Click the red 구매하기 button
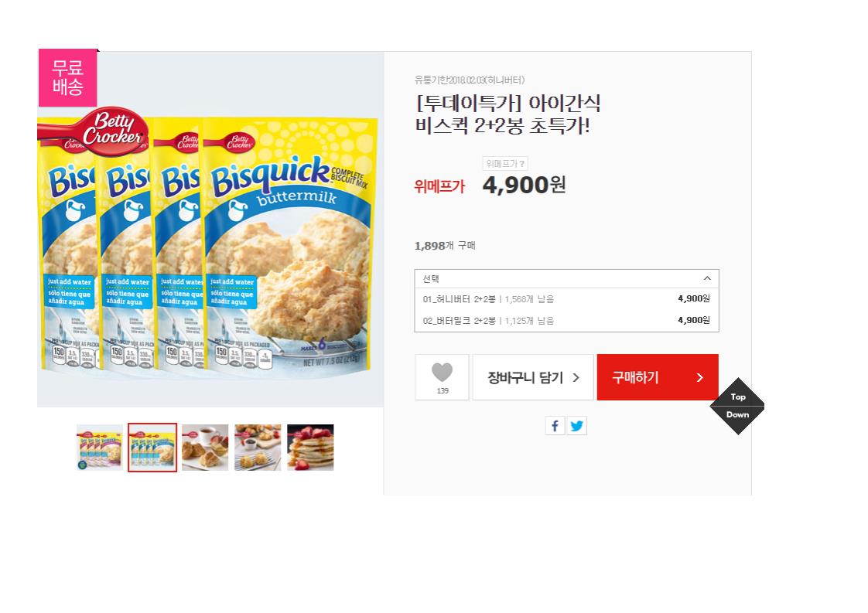This screenshot has width=868, height=613. [x=657, y=377]
